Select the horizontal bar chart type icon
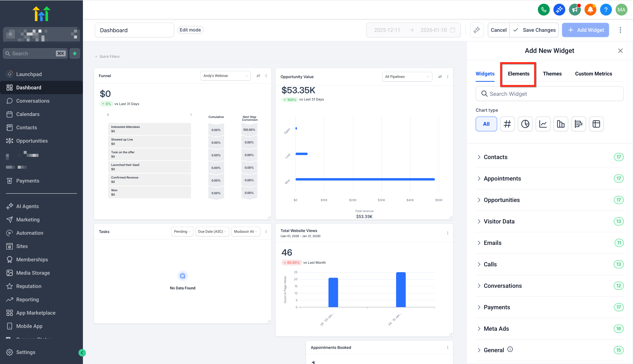Viewport: 633px width, 364px height. click(x=578, y=124)
